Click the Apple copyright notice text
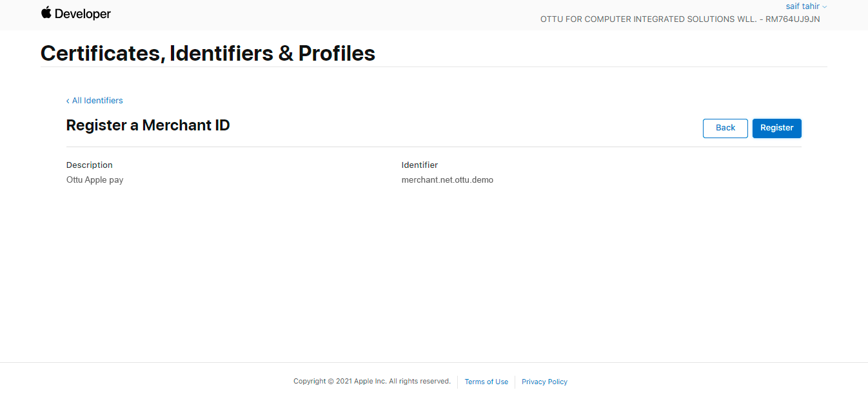 pos(371,382)
